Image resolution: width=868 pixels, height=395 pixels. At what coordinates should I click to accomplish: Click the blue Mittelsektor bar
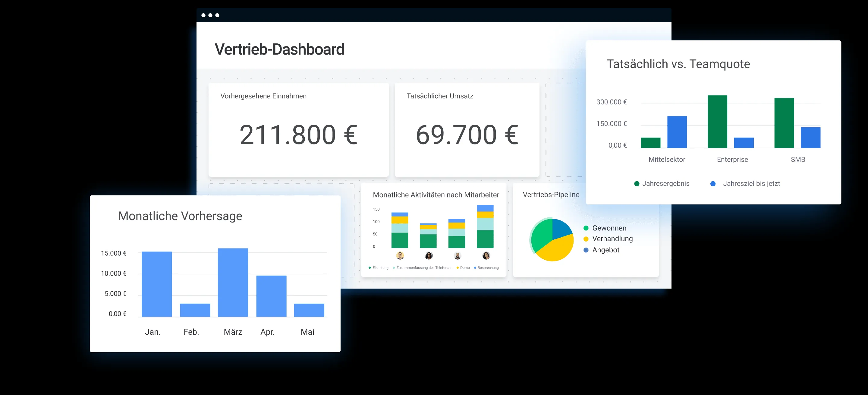pos(677,132)
